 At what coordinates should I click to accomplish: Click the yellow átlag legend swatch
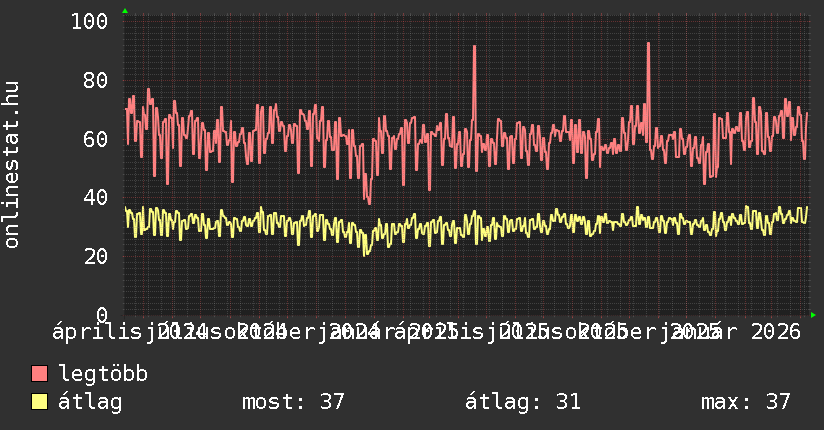click(40, 402)
